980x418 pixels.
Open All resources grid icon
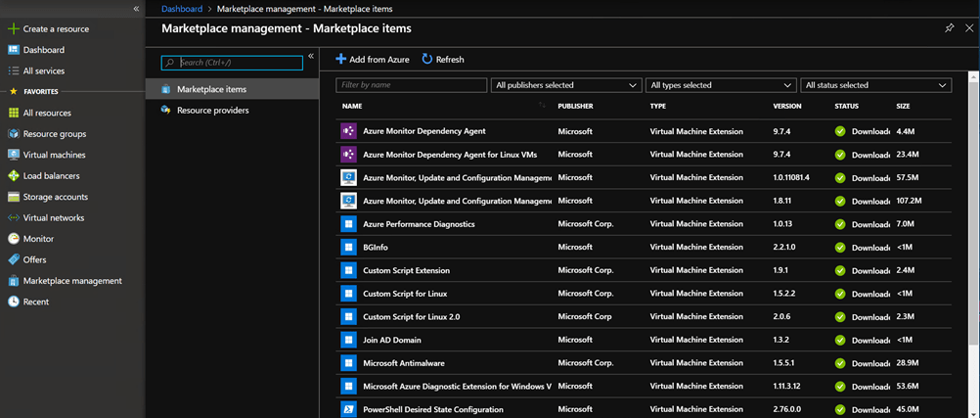[x=13, y=113]
